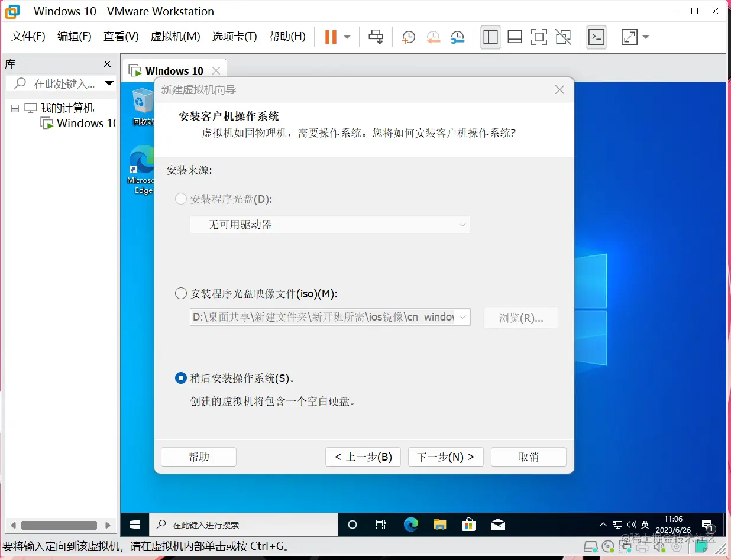Collapse the 我的计算机 tree node
Screen dimensions: 731x560
[15, 108]
